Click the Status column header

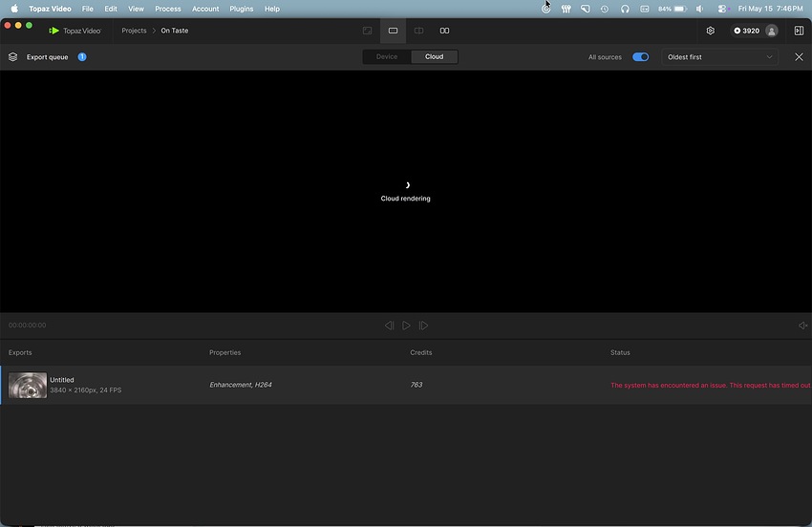point(620,352)
